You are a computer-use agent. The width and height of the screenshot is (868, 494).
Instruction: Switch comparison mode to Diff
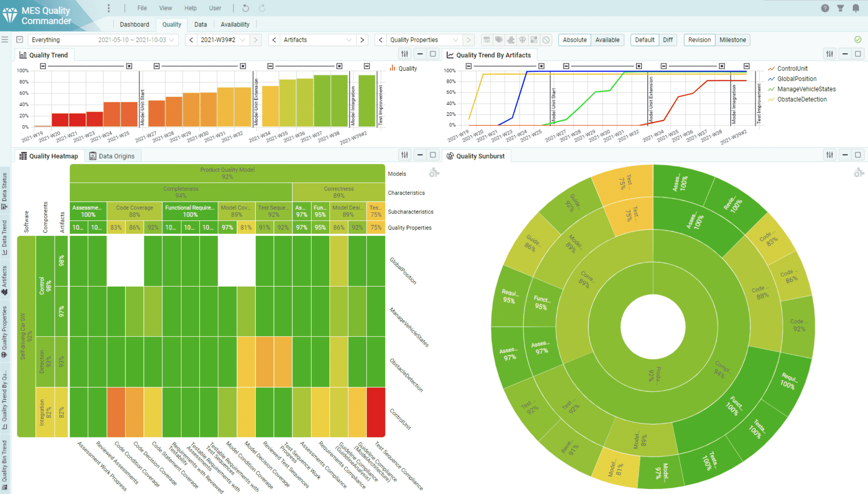pyautogui.click(x=667, y=40)
